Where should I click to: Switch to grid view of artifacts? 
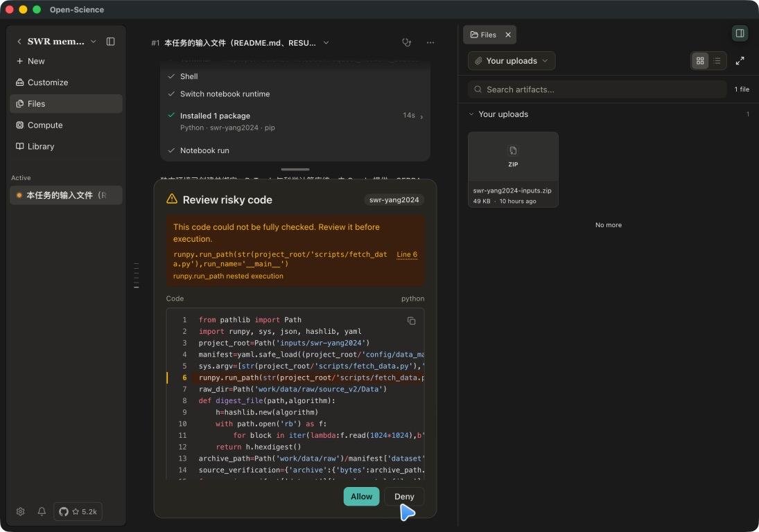700,61
